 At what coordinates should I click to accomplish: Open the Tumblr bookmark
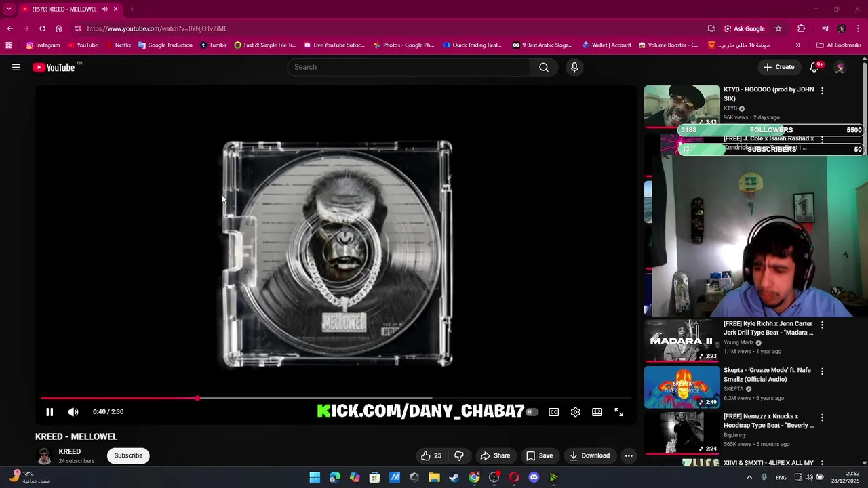[214, 45]
